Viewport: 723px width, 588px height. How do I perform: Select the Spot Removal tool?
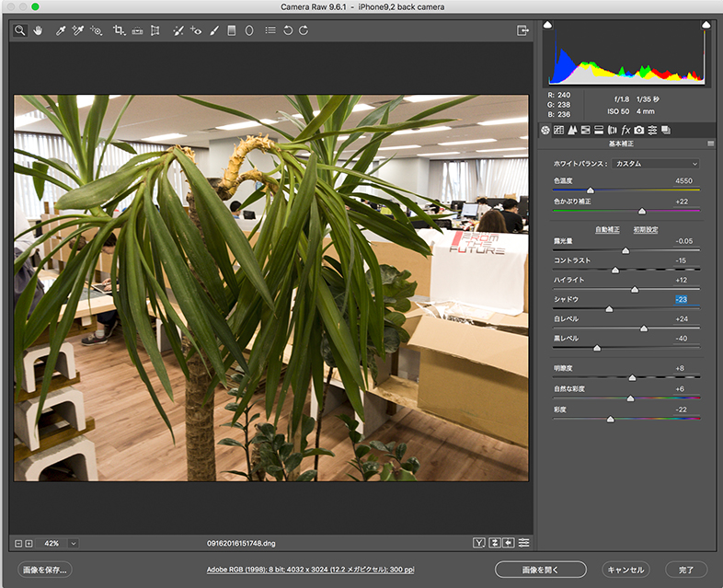[x=178, y=30]
